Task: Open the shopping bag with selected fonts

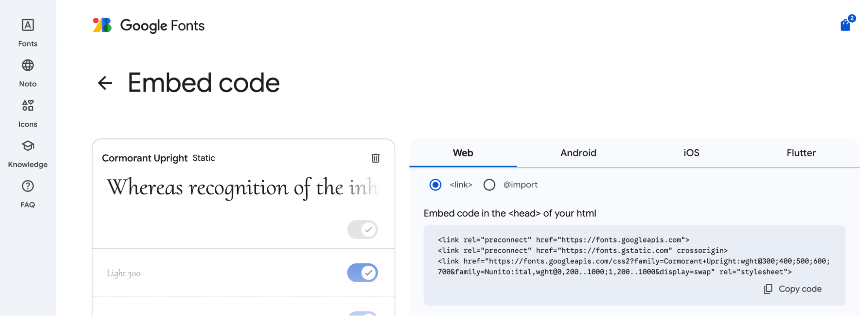Action: point(846,24)
